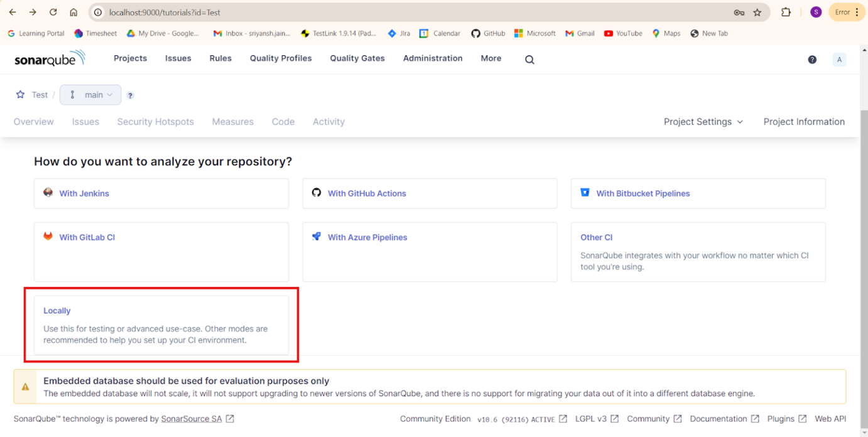Click the GitLab fox icon
Image resolution: width=868 pixels, height=437 pixels.
pos(48,237)
